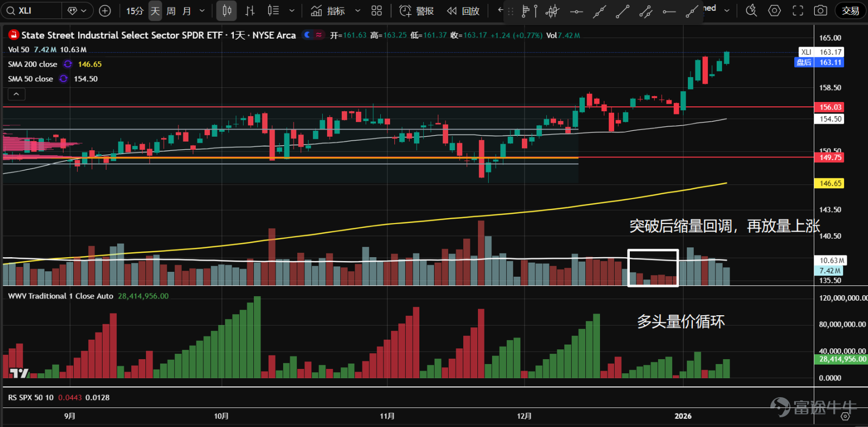Select the candlestick chart style
This screenshot has width=868, height=427.
click(227, 11)
